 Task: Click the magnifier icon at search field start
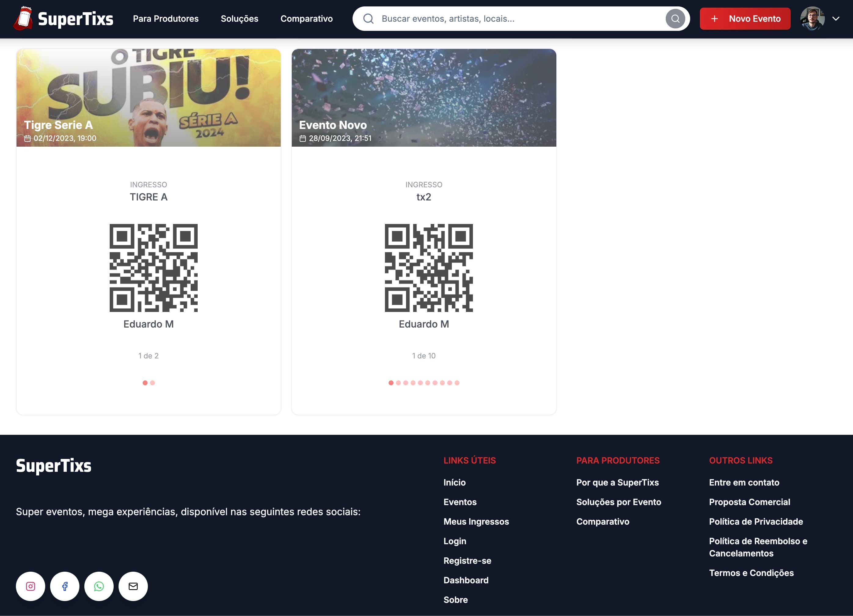[x=368, y=18]
